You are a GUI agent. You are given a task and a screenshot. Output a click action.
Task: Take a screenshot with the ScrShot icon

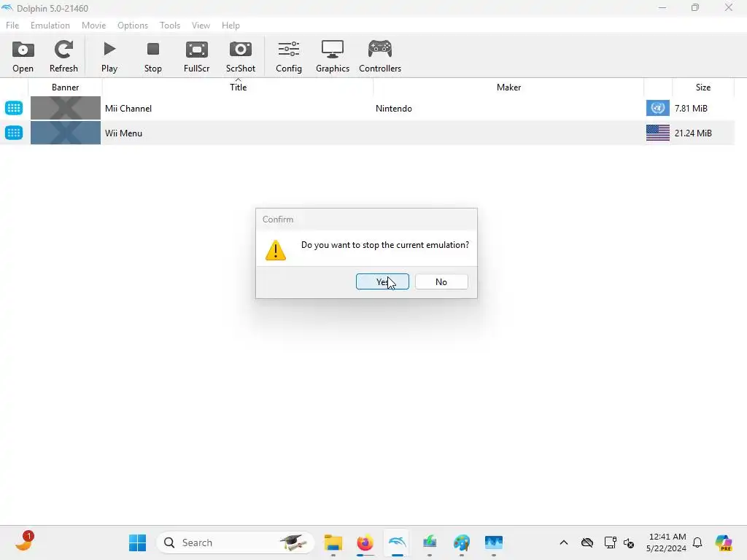tap(240, 49)
